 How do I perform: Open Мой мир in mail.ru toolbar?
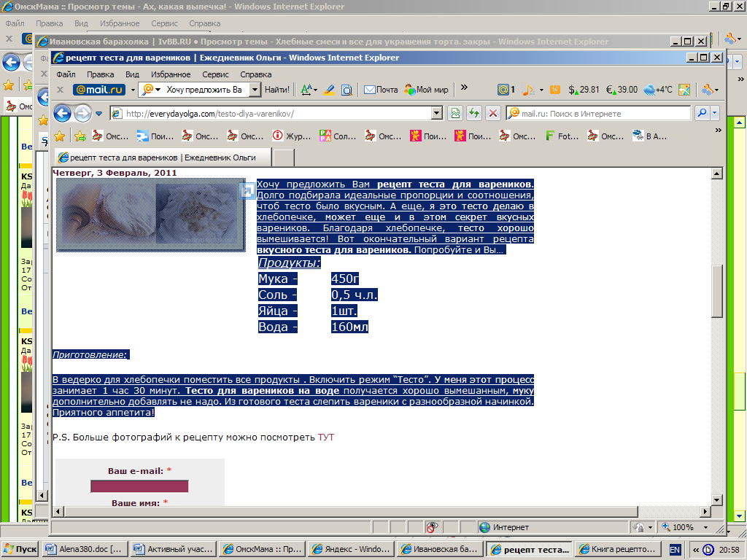pyautogui.click(x=426, y=90)
